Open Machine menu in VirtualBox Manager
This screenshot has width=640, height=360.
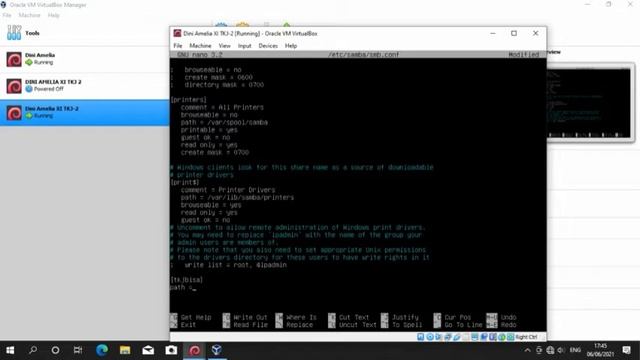pos(29,15)
